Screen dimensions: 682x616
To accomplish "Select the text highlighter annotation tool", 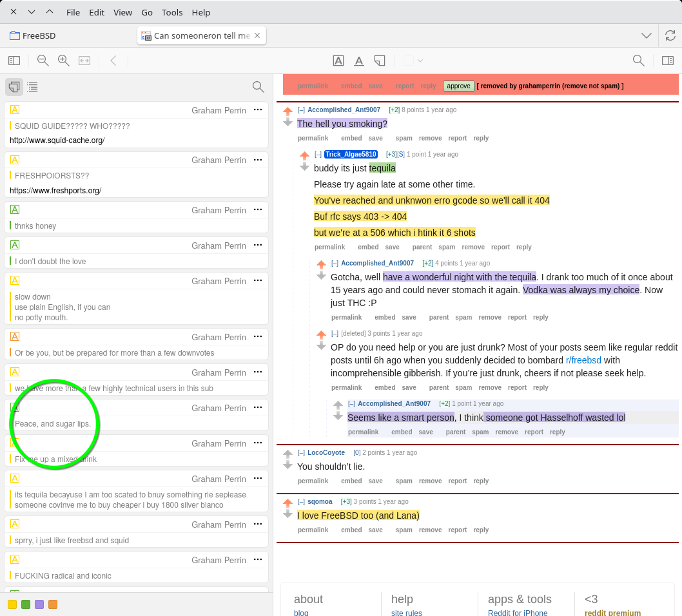I will [x=338, y=61].
